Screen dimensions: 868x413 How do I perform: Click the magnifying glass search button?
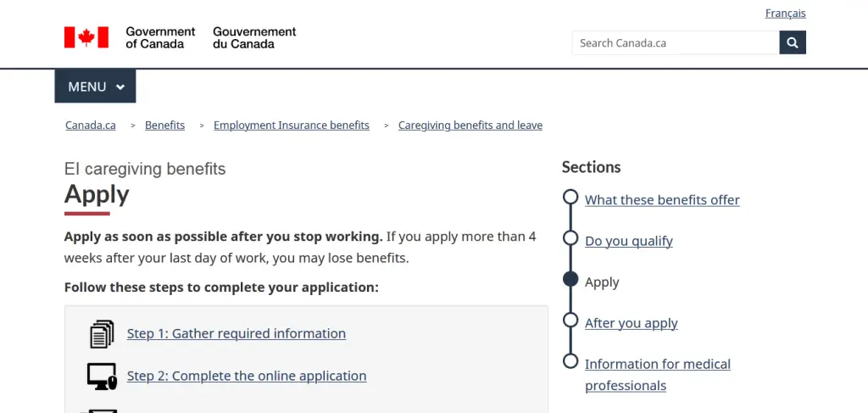coord(793,42)
